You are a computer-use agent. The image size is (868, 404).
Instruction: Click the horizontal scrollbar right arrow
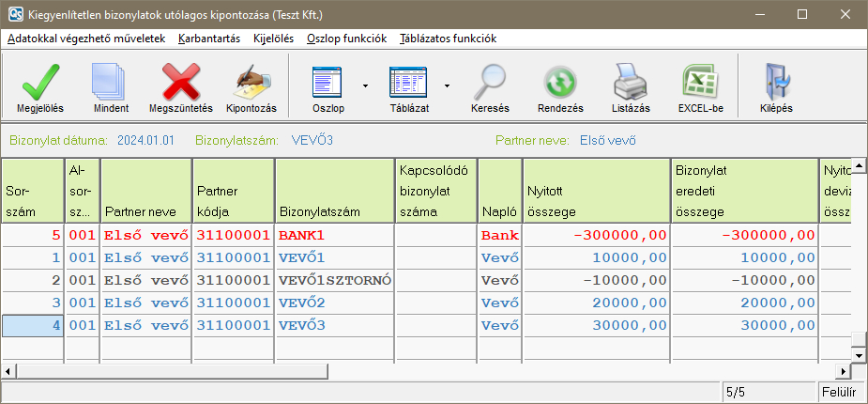(842, 371)
